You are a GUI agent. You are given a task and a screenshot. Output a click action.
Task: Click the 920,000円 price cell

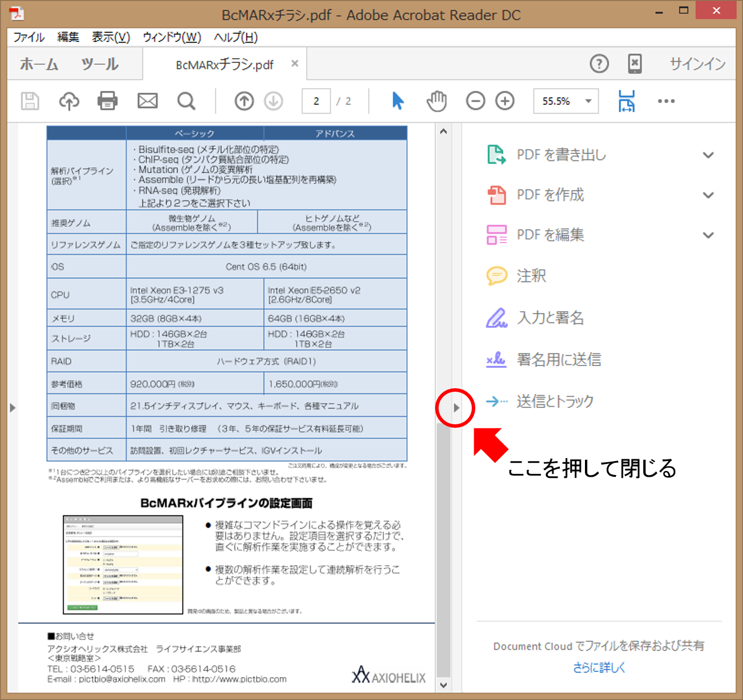[x=195, y=384]
